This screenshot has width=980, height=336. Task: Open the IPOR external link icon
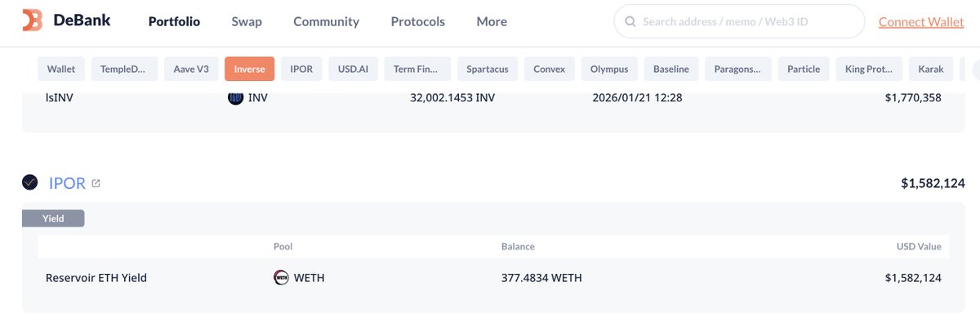click(x=96, y=183)
